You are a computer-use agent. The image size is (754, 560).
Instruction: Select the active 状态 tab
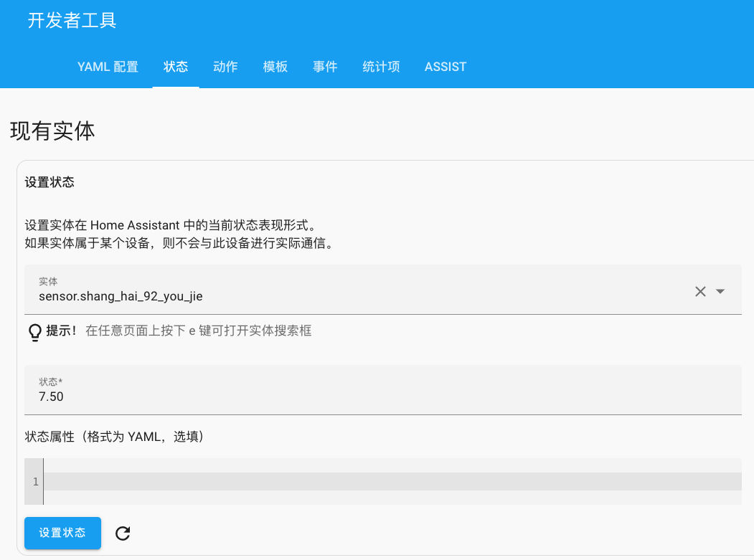[175, 67]
